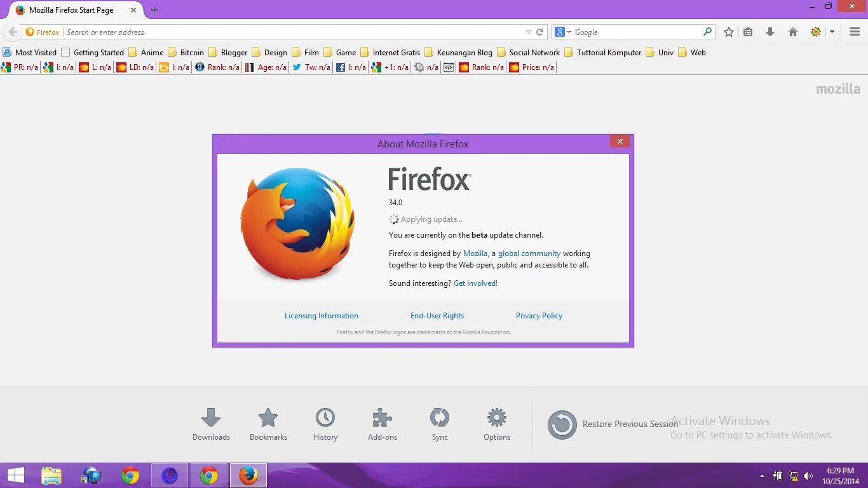Open the Internet Gratis bookmarks folder
This screenshot has width=868, height=488.
pos(390,53)
